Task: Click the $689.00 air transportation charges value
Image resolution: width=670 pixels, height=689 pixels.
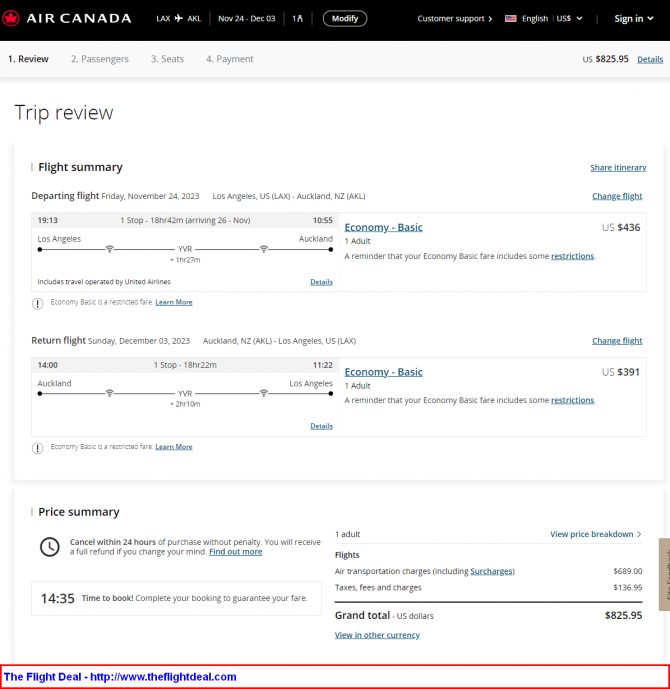Action: (627, 571)
